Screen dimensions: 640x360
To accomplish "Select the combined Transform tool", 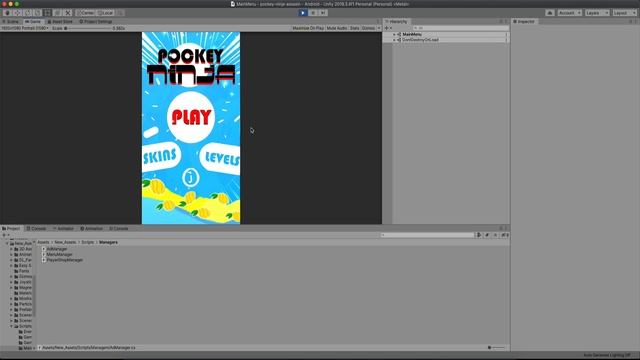I will click(58, 13).
